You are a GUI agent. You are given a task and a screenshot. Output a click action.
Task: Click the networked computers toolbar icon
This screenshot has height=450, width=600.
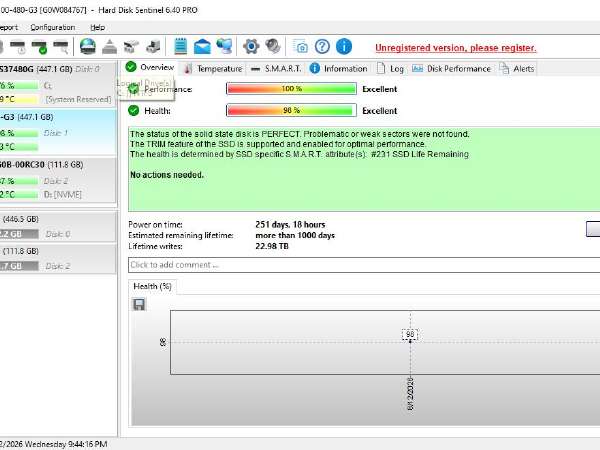coord(224,46)
